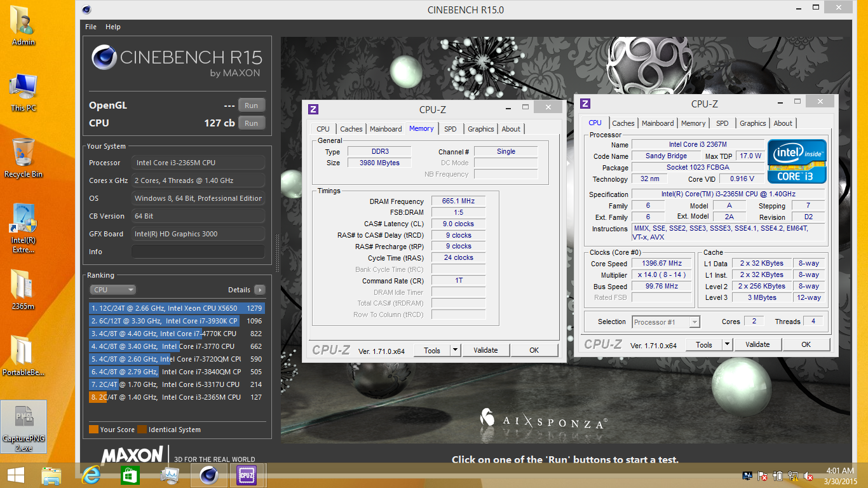868x488 pixels.
Task: Open the Recycle Bin
Action: pyautogui.click(x=24, y=158)
